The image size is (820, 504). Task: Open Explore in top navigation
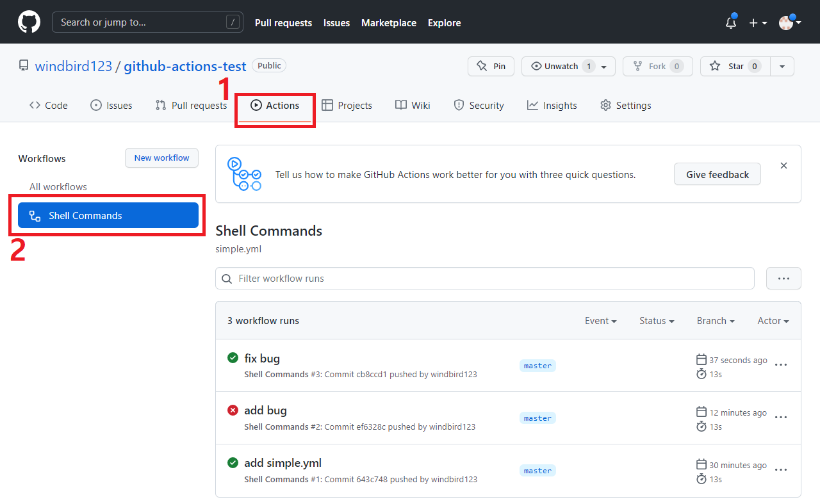[x=445, y=22]
